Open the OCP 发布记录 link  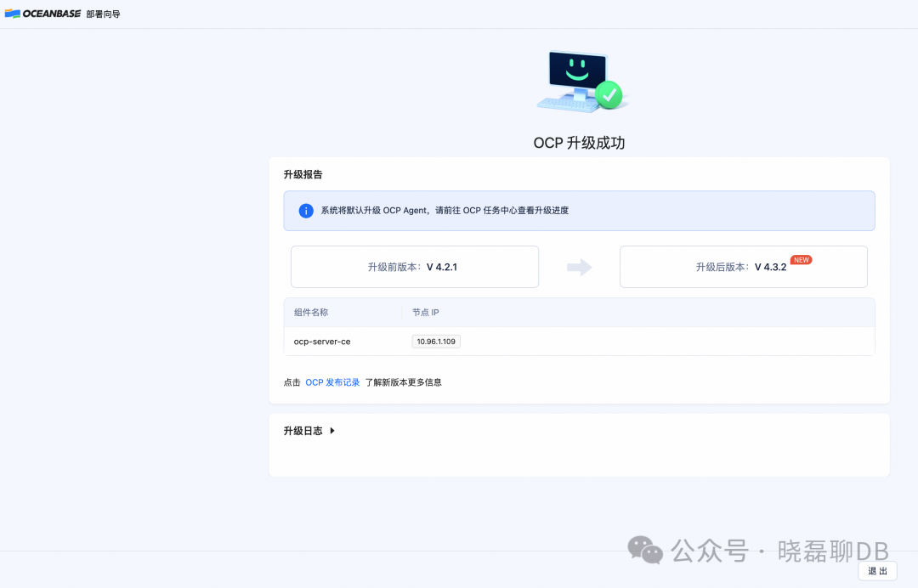[x=332, y=382]
